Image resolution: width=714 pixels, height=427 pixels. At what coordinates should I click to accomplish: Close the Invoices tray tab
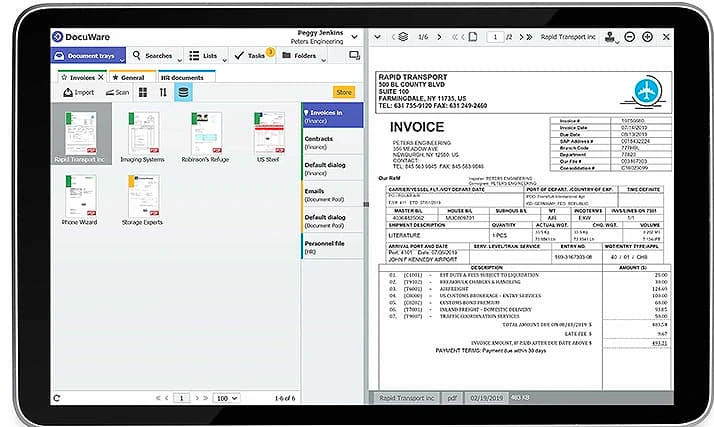[101, 77]
